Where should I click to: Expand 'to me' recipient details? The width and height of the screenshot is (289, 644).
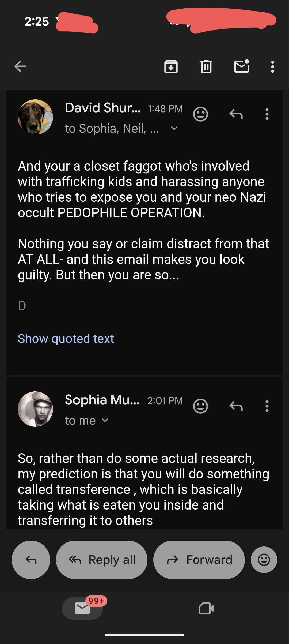click(105, 421)
